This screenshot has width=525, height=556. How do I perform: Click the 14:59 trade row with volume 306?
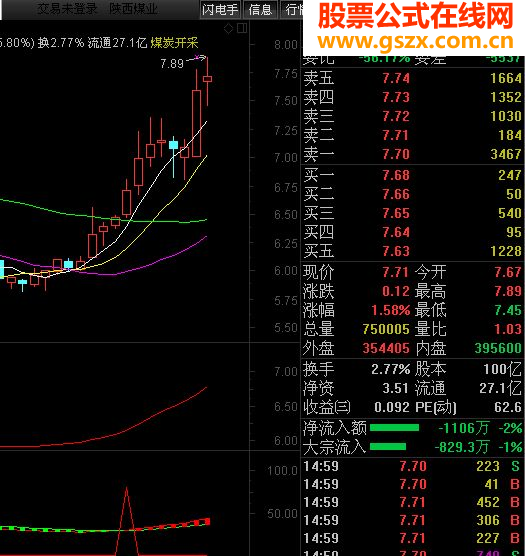tap(412, 521)
